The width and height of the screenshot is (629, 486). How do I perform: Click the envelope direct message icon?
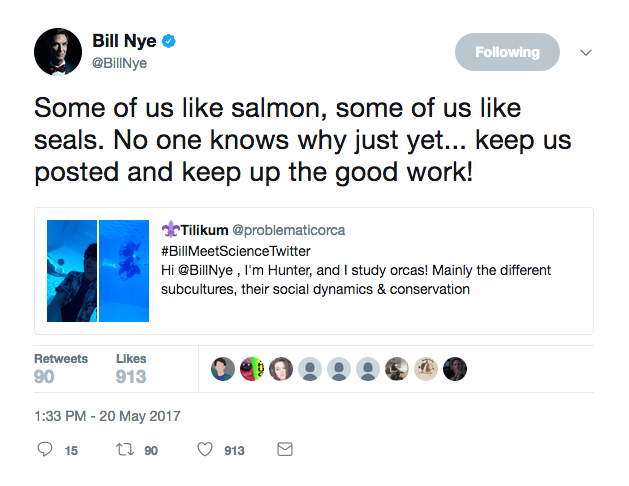point(285,450)
